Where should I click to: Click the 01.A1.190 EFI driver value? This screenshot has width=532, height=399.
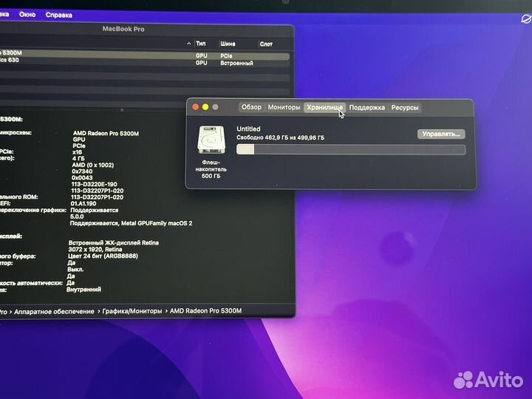(83, 204)
